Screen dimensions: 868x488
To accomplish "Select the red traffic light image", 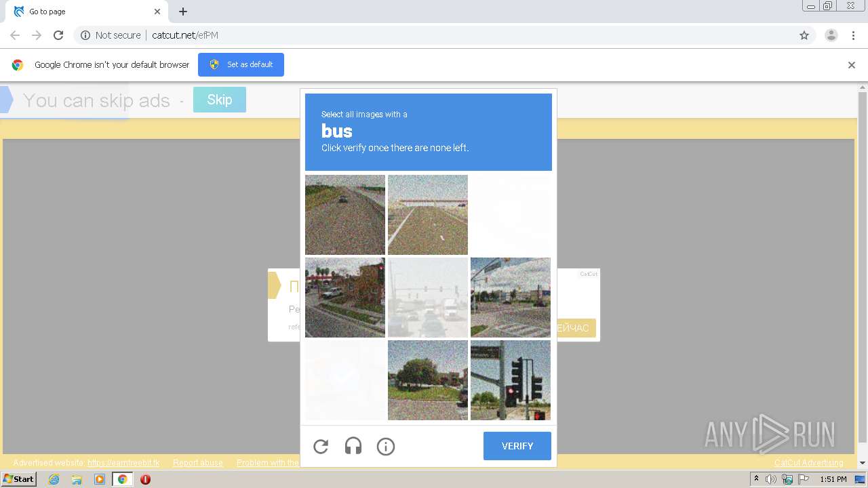I will pos(511,380).
